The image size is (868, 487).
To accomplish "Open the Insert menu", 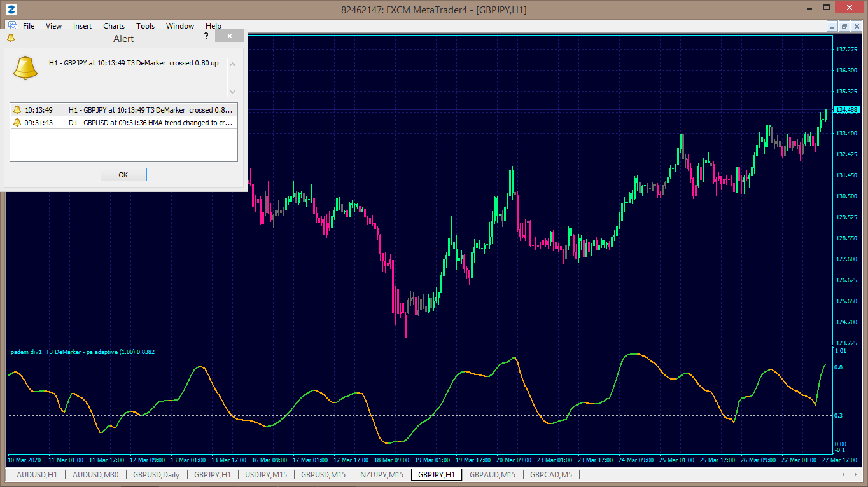I will point(82,26).
